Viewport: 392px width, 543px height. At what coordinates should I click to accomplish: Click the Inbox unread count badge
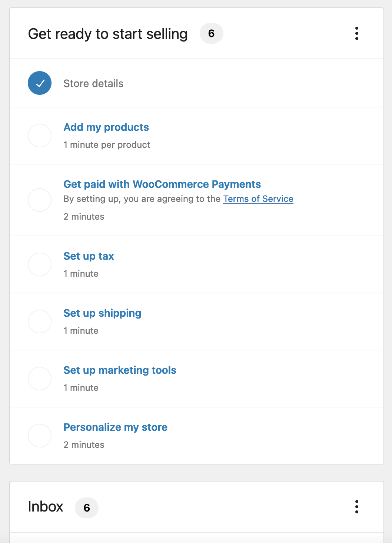click(x=87, y=508)
